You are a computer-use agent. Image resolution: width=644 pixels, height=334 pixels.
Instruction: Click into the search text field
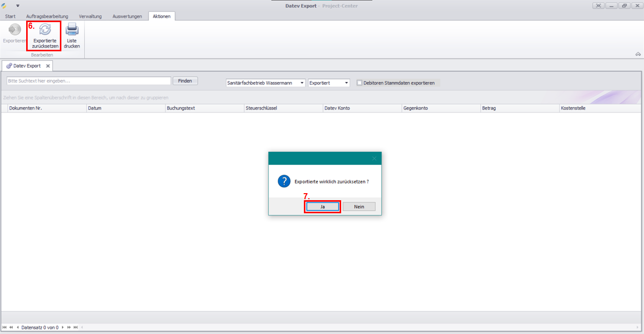(89, 81)
